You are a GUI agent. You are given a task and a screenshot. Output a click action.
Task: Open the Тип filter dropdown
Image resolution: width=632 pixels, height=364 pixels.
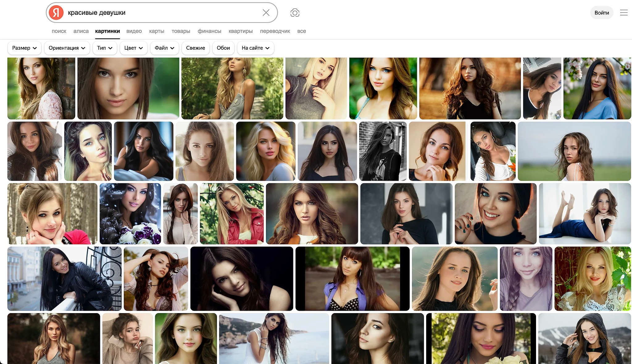coord(105,48)
